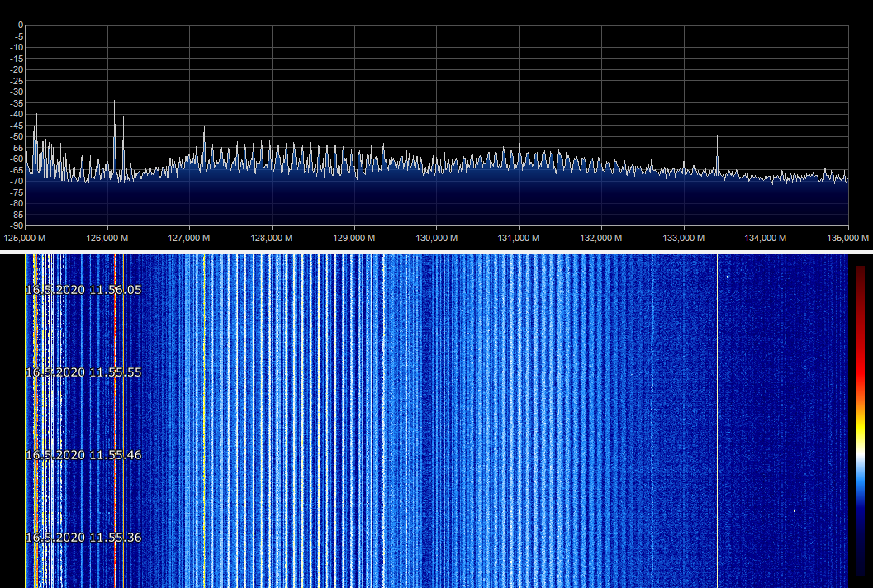Screen dimensions: 873x588
Task: Click the 11.56.05 waterfall timestamp
Action: pyautogui.click(x=83, y=290)
